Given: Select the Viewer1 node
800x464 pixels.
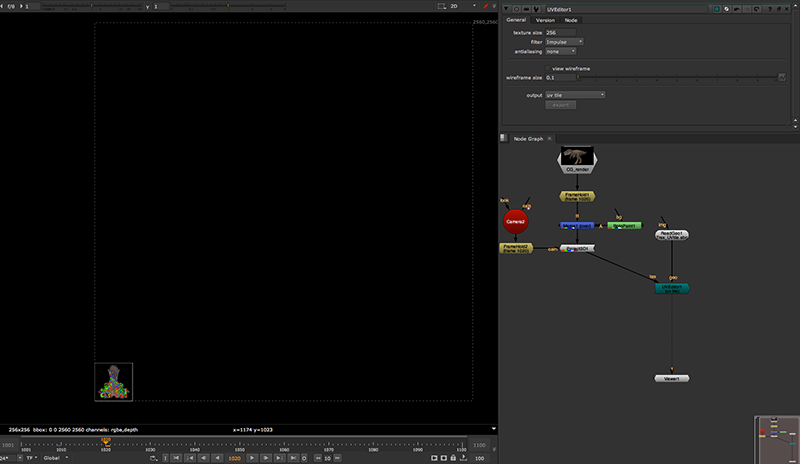Looking at the screenshot, I should pos(672,379).
